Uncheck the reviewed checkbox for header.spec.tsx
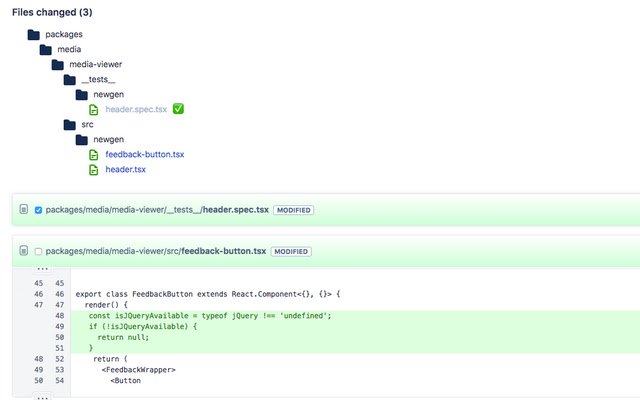The image size is (640, 400). pyautogui.click(x=38, y=210)
